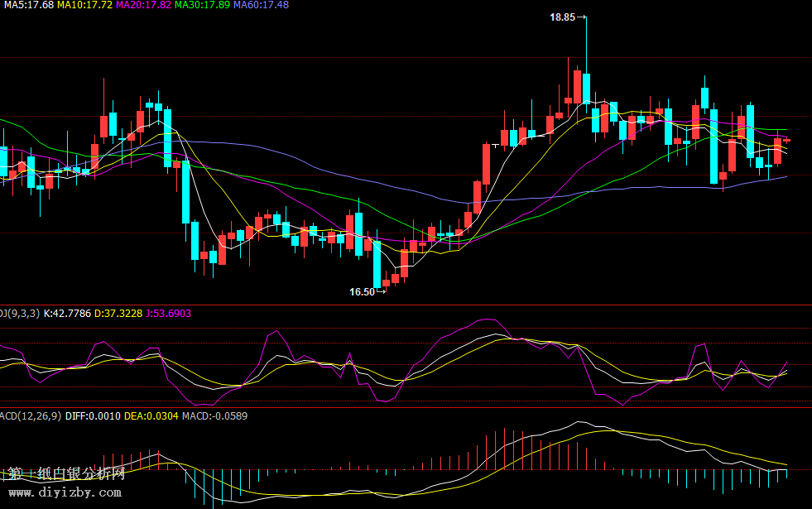The image size is (812, 509).
Task: Click the MA5:17.68 moving average label
Action: (27, 5)
